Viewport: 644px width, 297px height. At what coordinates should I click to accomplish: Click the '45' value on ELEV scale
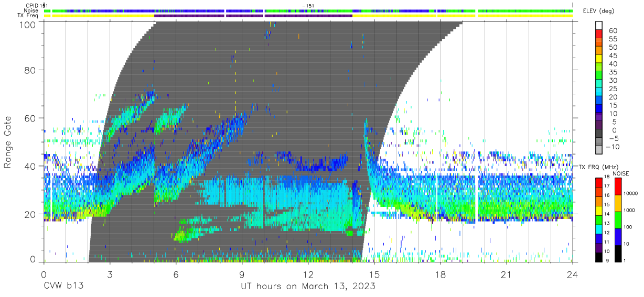tap(612, 56)
